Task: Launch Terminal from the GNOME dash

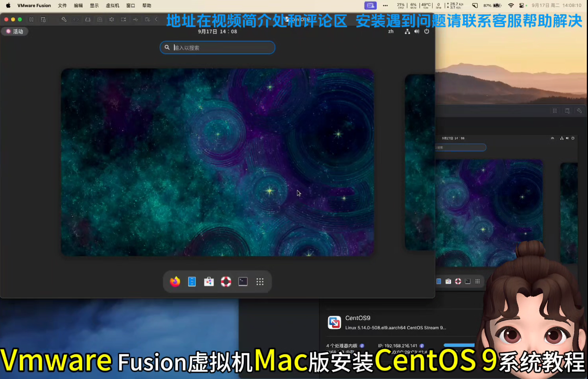Action: (243, 282)
